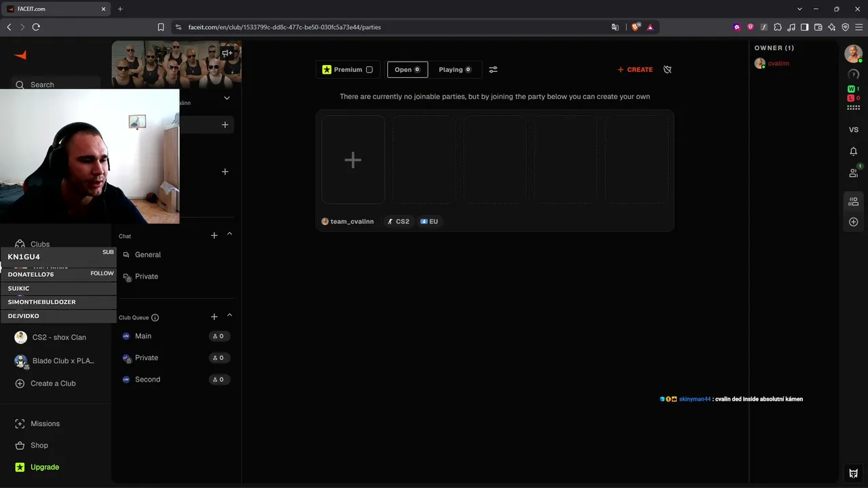
Task: Bookmark this page via bookmark icon
Action: (161, 27)
